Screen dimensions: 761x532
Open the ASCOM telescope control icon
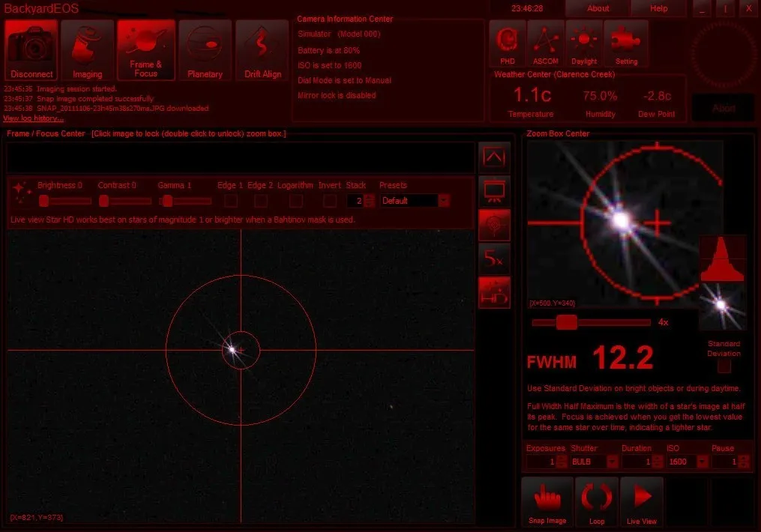point(546,43)
